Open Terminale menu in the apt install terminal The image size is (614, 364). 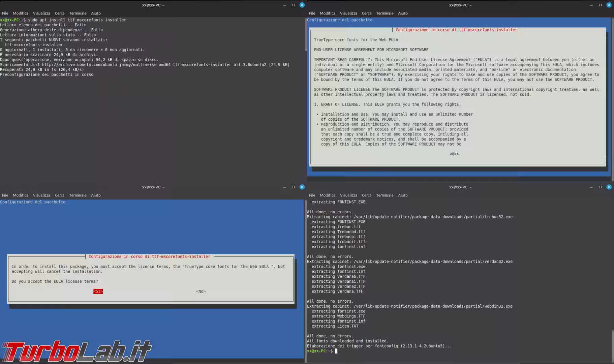[78, 13]
